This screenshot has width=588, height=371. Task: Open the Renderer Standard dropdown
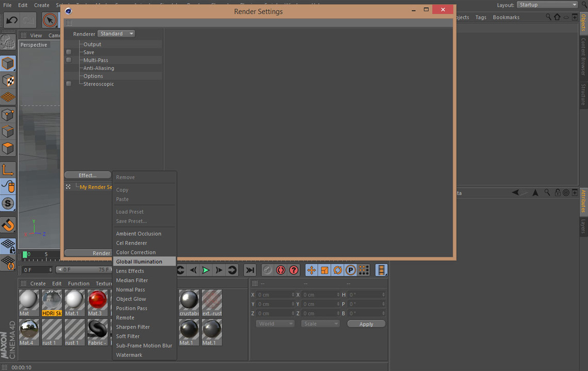click(x=116, y=33)
